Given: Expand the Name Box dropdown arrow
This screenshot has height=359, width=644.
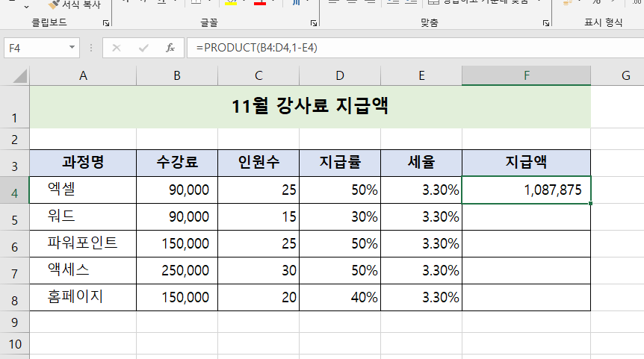Looking at the screenshot, I should (x=72, y=47).
